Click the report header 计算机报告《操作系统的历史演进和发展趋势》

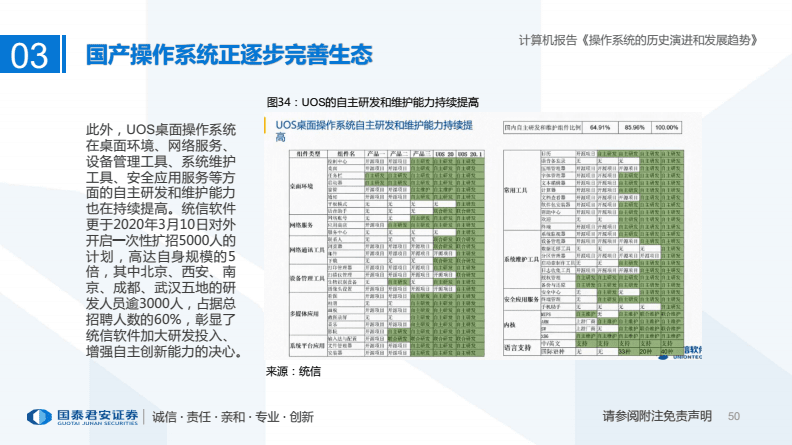click(x=638, y=40)
